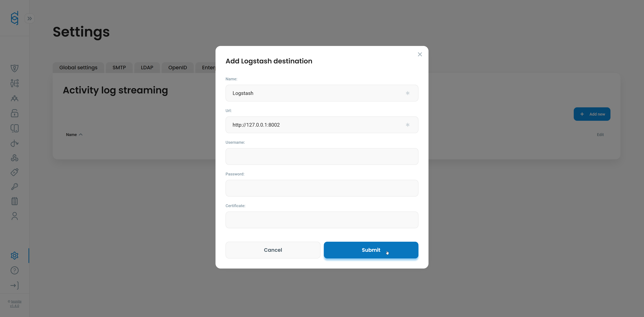Focus the Username input field

[x=321, y=156]
